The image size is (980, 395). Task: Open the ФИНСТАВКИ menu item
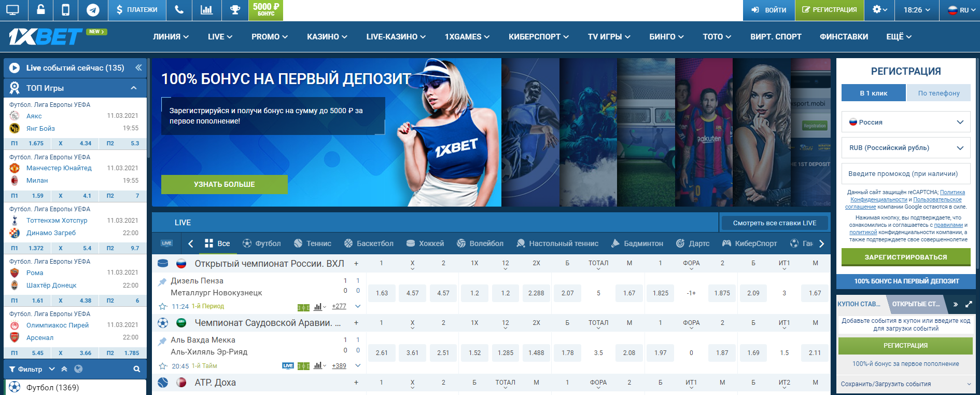click(x=844, y=37)
